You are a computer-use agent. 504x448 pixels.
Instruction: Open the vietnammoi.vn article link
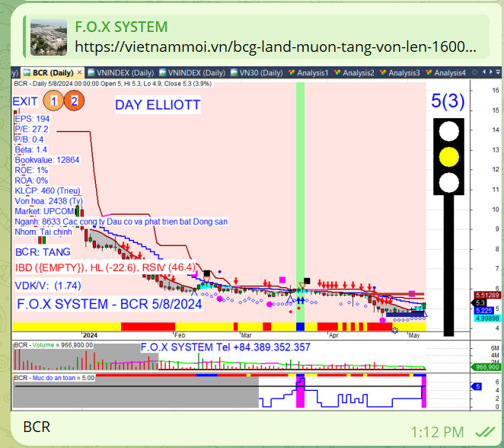point(276,47)
